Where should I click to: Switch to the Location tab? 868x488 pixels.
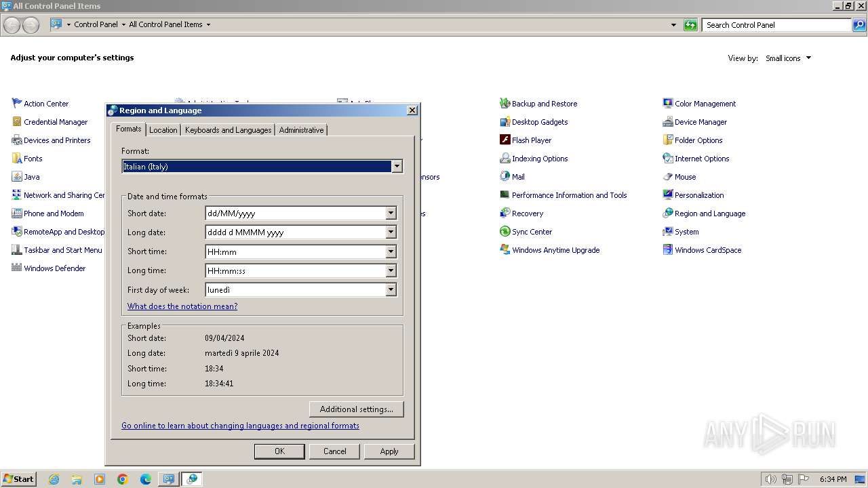coord(163,129)
